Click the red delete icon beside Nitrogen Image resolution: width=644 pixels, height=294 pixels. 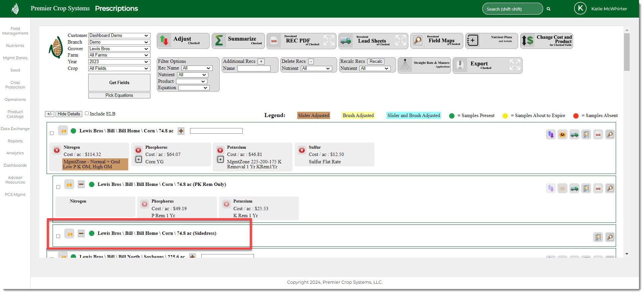tap(57, 150)
